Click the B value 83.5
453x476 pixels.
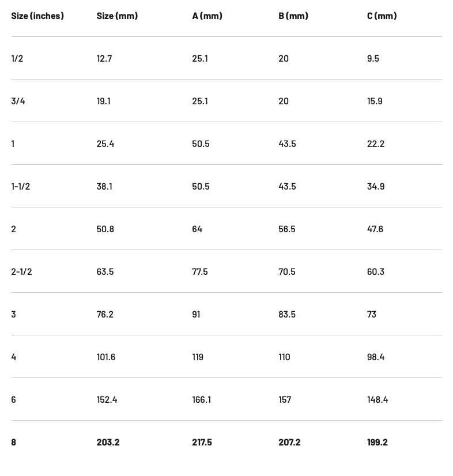(x=287, y=314)
